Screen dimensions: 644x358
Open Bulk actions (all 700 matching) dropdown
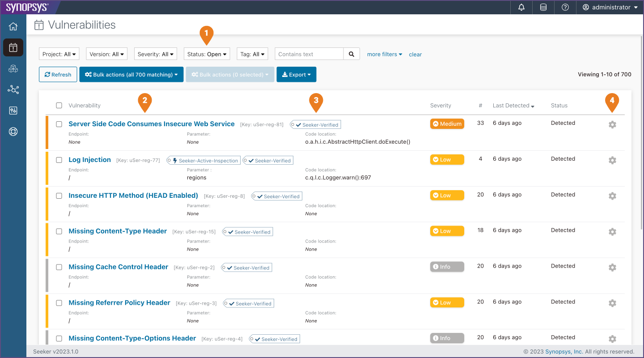131,75
